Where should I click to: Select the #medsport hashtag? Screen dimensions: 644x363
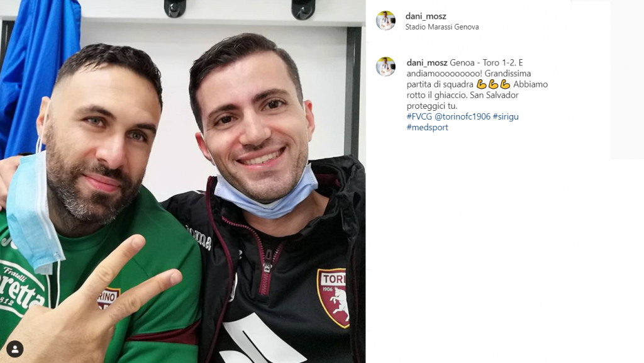click(427, 127)
